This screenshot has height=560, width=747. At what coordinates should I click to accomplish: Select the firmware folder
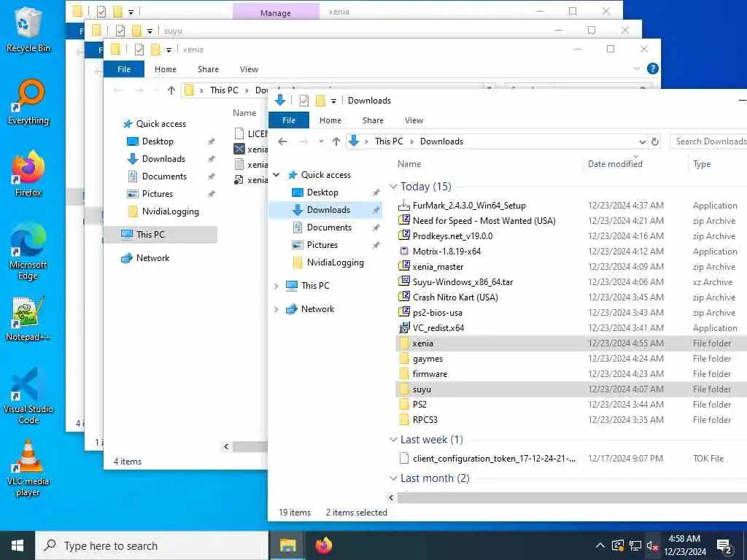point(430,374)
